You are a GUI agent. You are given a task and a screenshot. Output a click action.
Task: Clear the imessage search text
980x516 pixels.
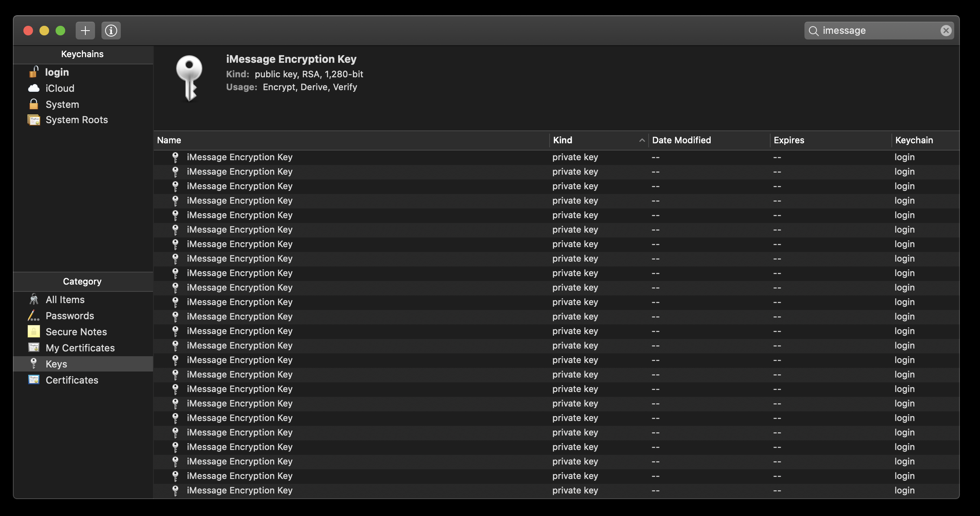pos(946,31)
